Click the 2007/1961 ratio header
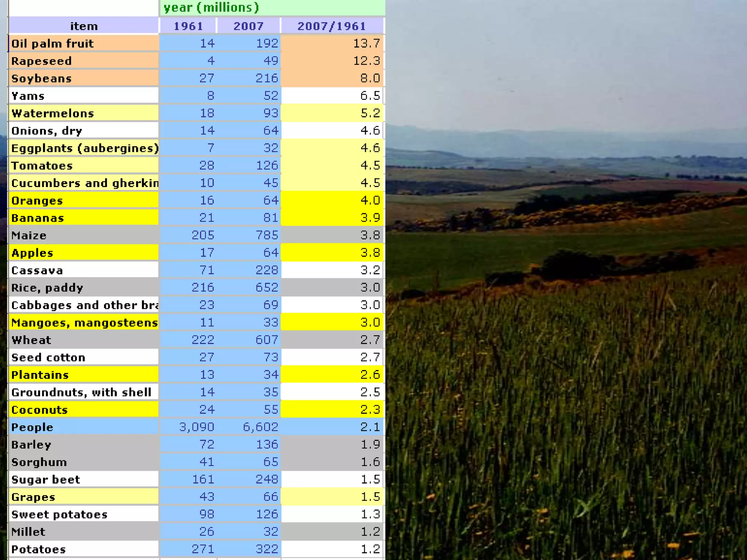 [332, 26]
